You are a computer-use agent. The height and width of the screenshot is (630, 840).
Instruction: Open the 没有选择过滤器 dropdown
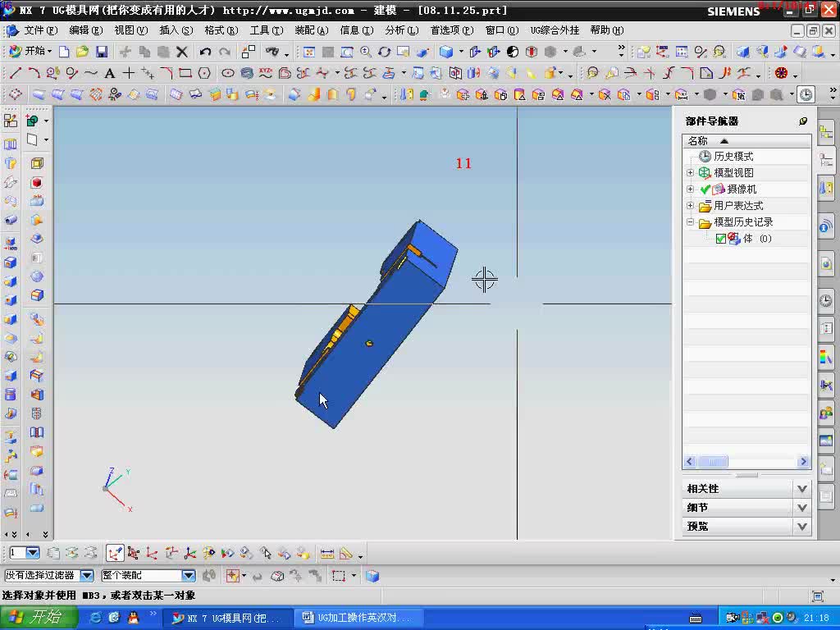pos(87,576)
